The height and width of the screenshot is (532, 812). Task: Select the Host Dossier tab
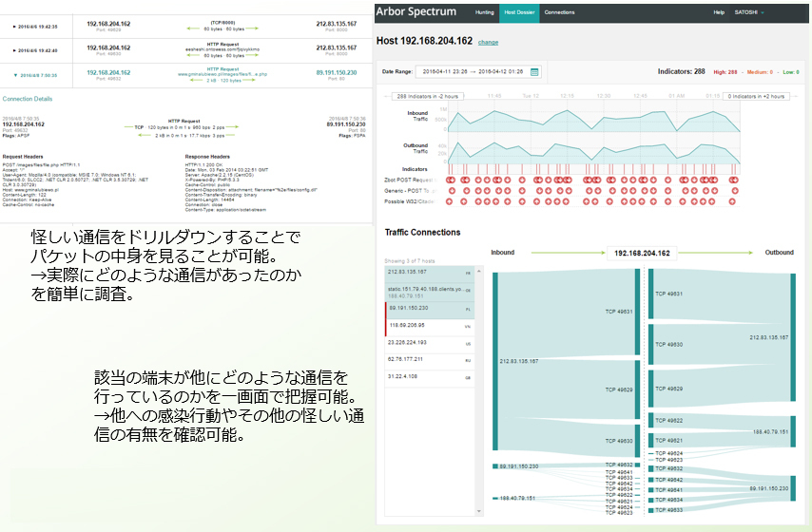click(x=519, y=12)
